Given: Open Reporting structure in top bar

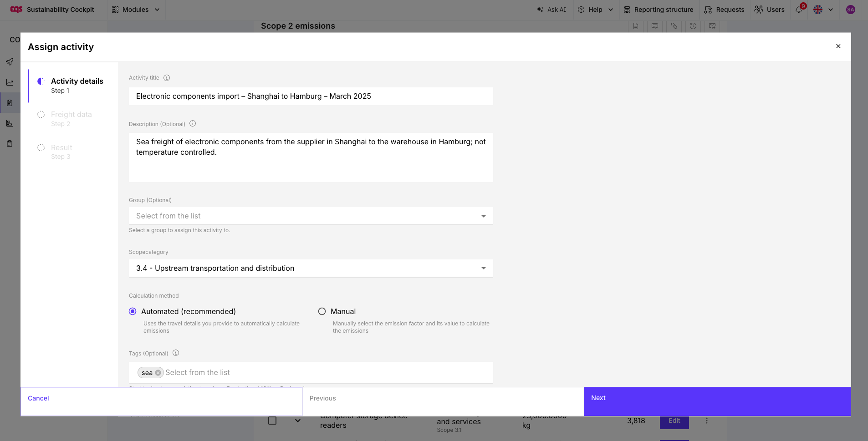Looking at the screenshot, I should (x=659, y=10).
